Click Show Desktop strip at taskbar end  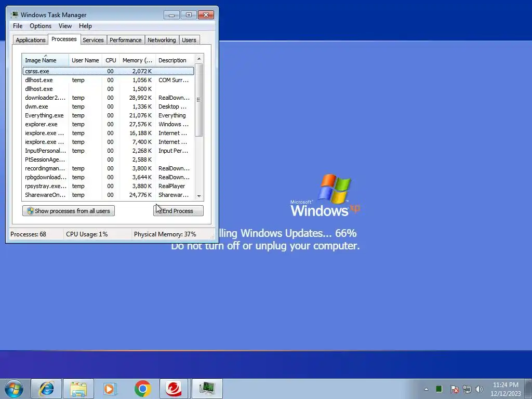point(528,389)
